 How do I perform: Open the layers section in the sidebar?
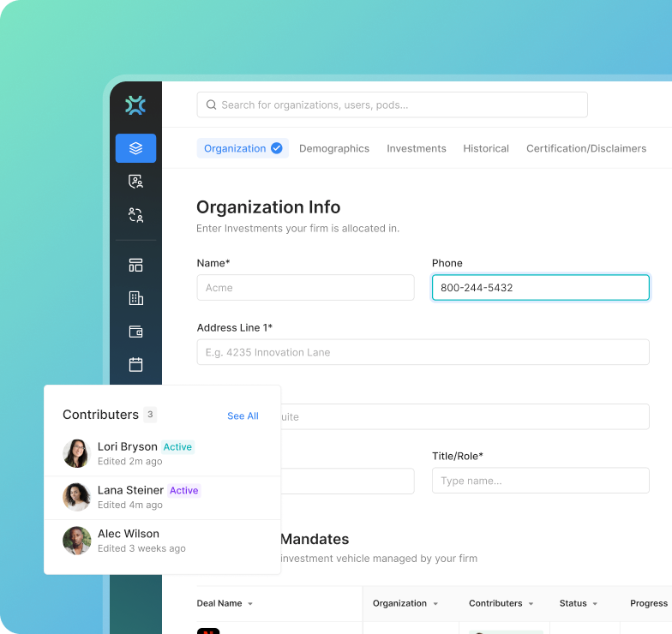click(x=135, y=148)
